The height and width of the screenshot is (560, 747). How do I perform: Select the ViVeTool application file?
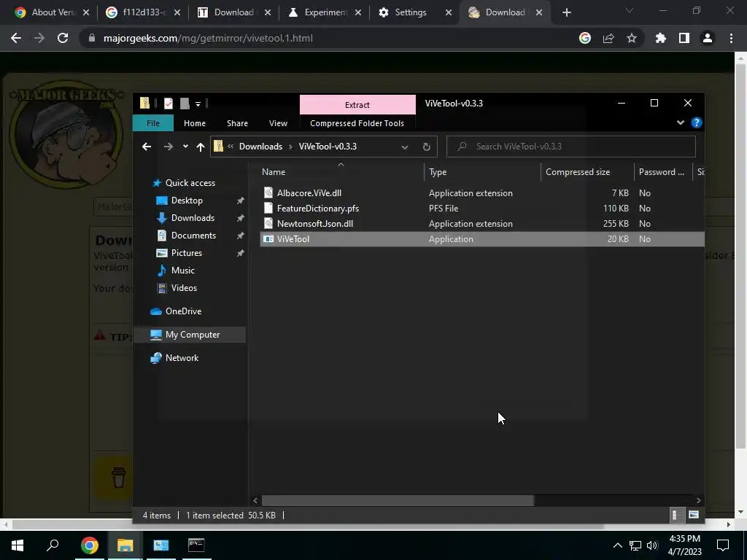point(482,239)
